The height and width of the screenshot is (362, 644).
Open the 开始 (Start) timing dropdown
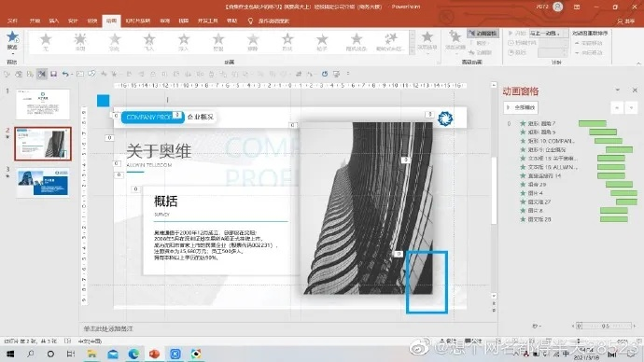(549, 34)
